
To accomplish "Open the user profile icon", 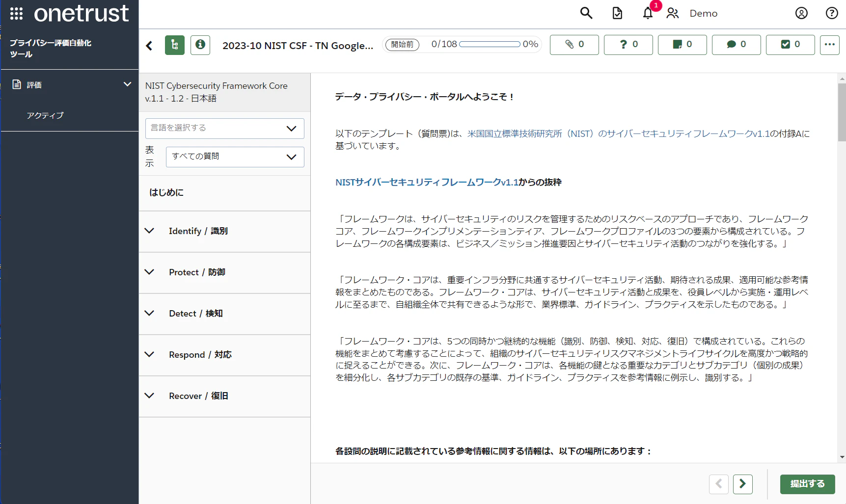I will 801,13.
